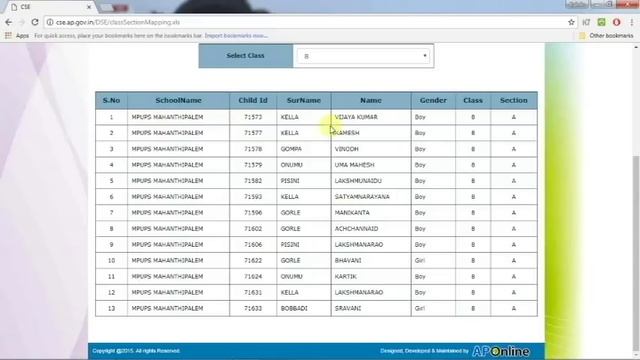Click the name BHAVANI
Screen dimensions: 640x360
[348, 260]
